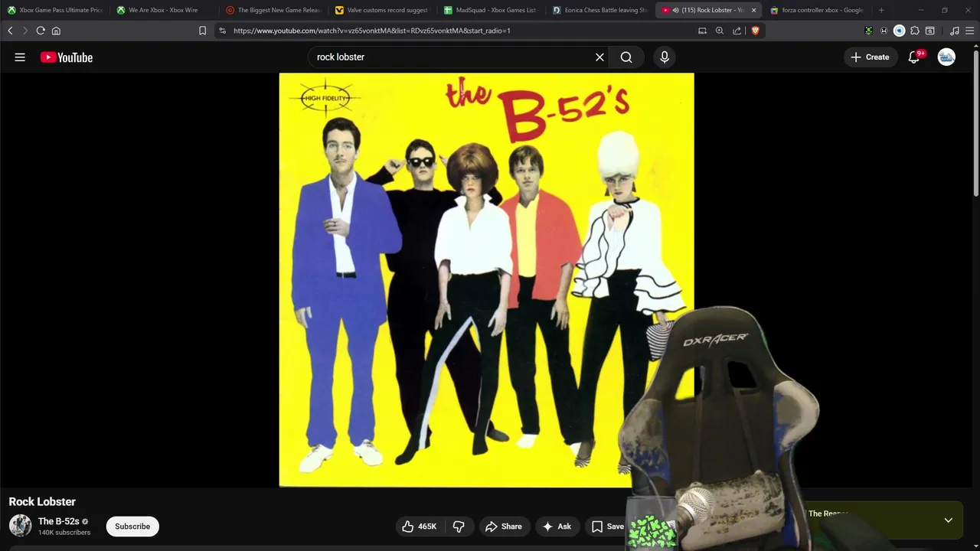Close the Rock Lobster tab
This screenshot has height=551, width=980.
click(x=753, y=10)
